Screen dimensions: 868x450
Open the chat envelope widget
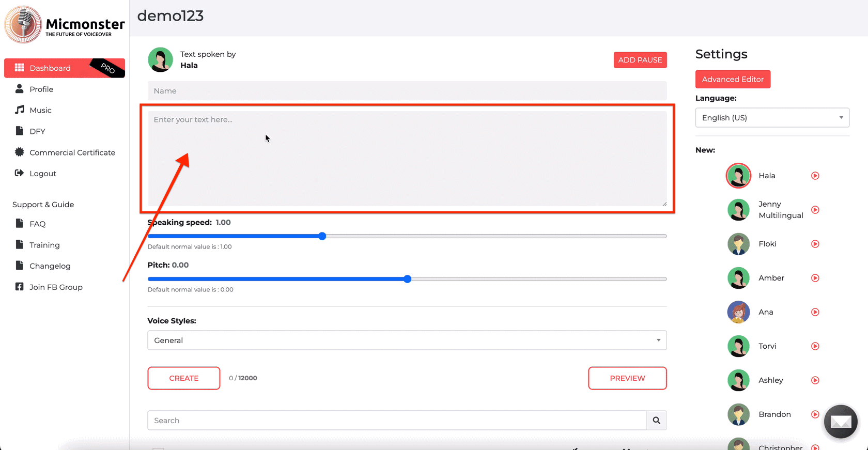pyautogui.click(x=841, y=422)
